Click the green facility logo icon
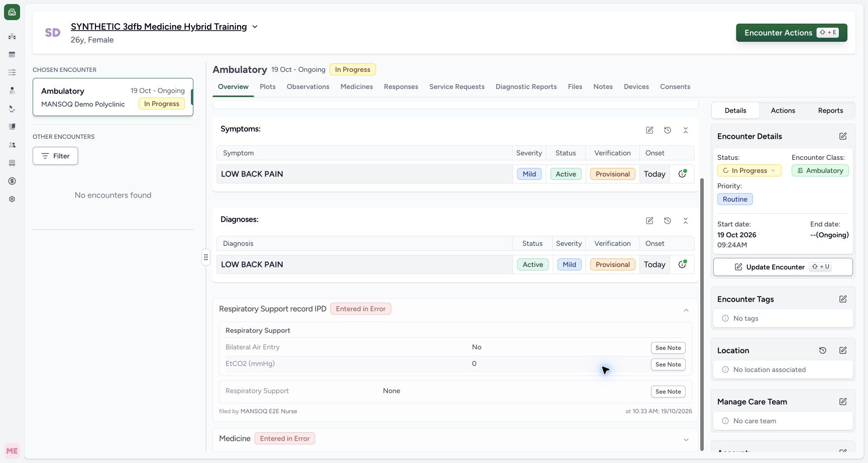This screenshot has width=868, height=463. coord(12,12)
